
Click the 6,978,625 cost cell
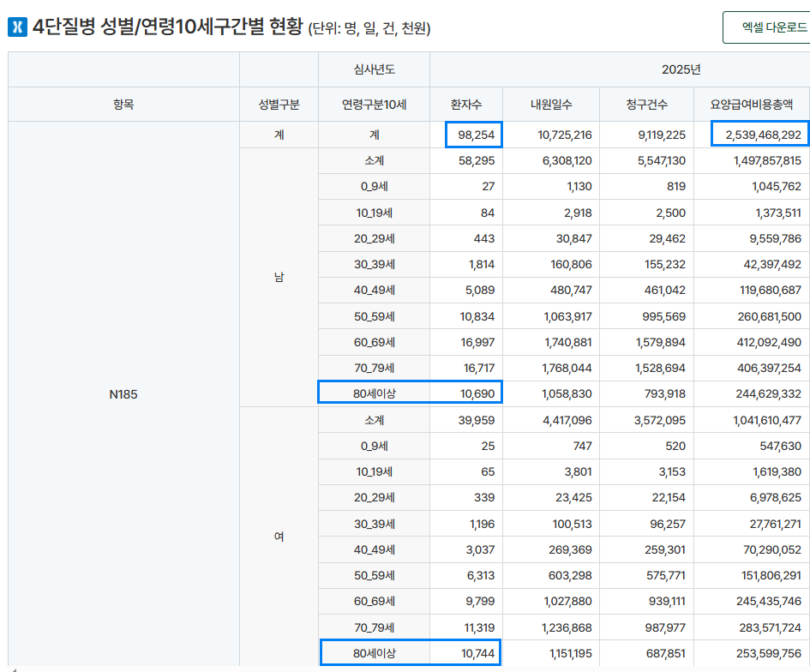click(x=752, y=497)
